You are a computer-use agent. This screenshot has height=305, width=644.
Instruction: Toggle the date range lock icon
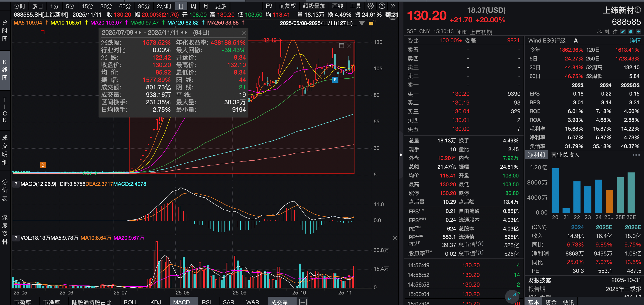pos(371,23)
